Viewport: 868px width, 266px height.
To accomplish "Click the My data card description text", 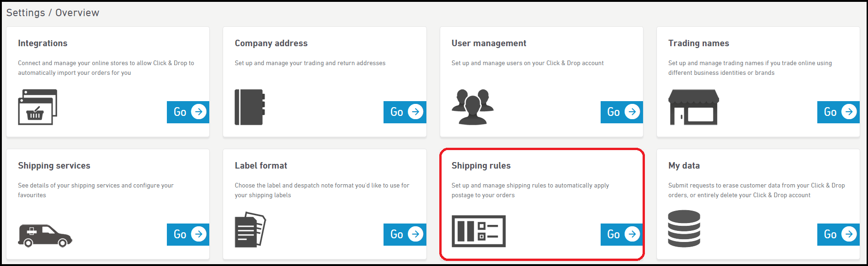I will click(x=756, y=190).
